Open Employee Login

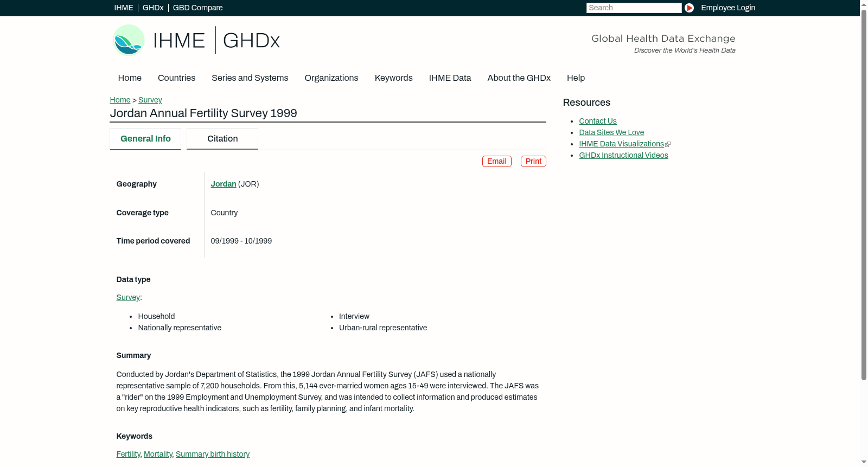(x=728, y=8)
